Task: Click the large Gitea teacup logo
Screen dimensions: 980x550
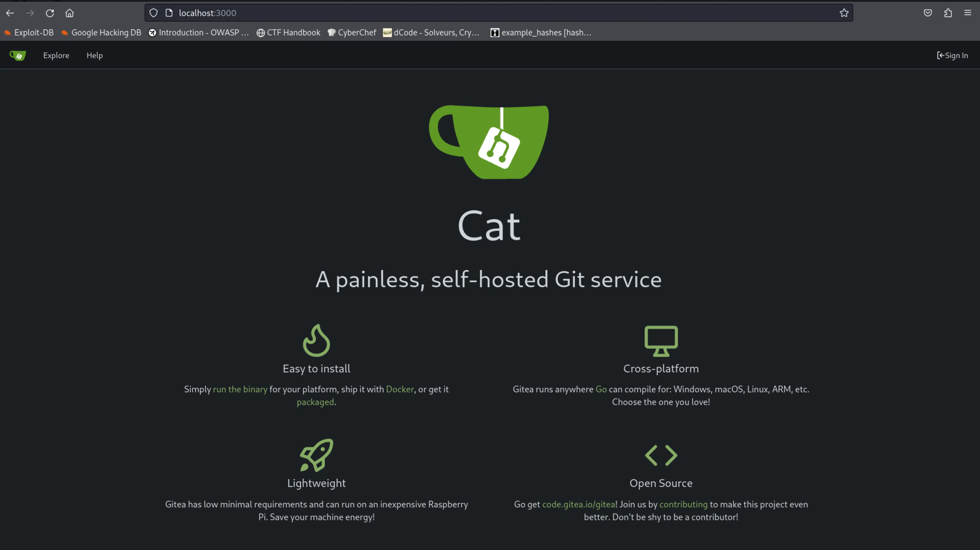Action: pyautogui.click(x=489, y=142)
